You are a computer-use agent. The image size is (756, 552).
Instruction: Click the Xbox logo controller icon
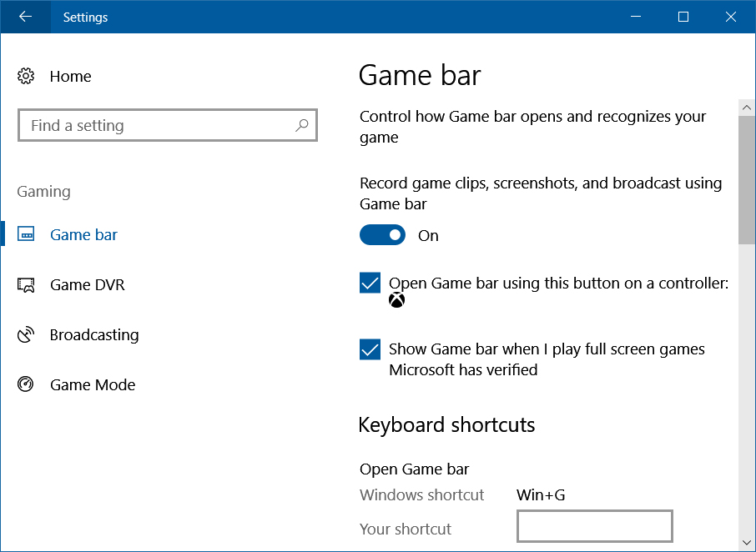[397, 300]
